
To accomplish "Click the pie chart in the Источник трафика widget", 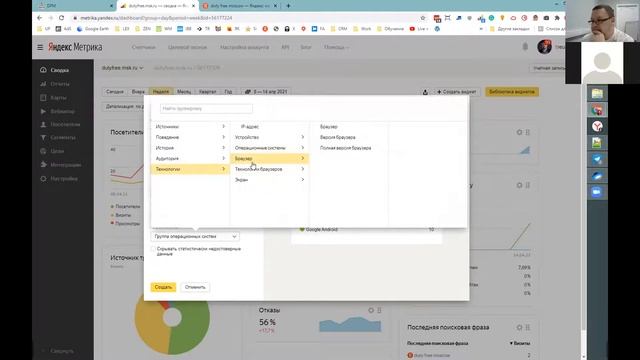I will click(x=172, y=317).
